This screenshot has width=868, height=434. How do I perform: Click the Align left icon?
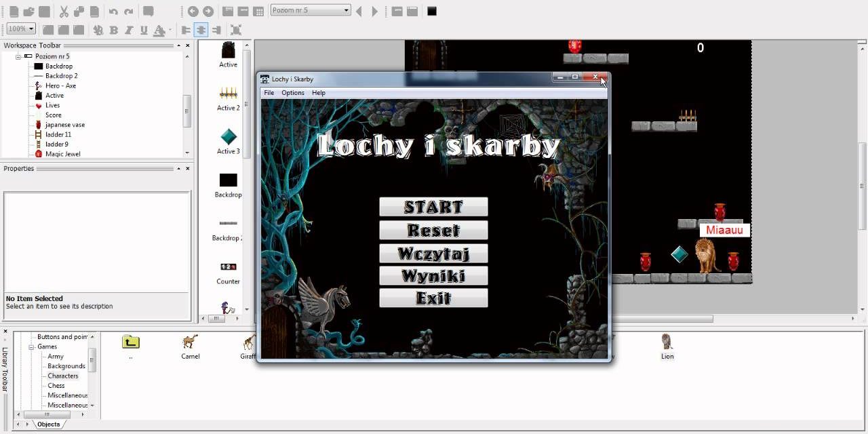(186, 30)
